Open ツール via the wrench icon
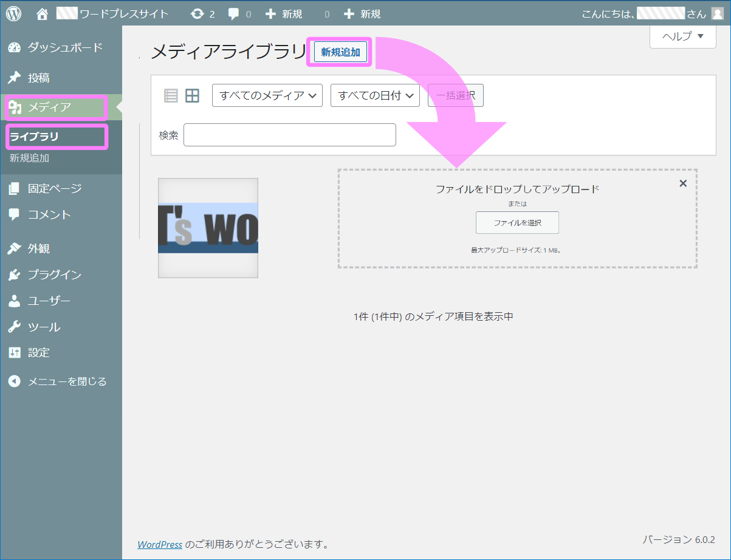This screenshot has width=731, height=560. (x=13, y=327)
